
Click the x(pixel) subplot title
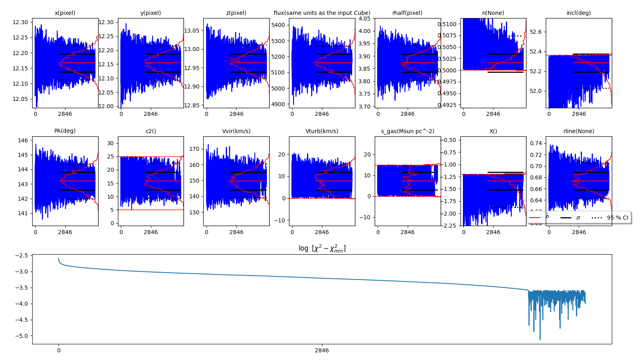[65, 13]
